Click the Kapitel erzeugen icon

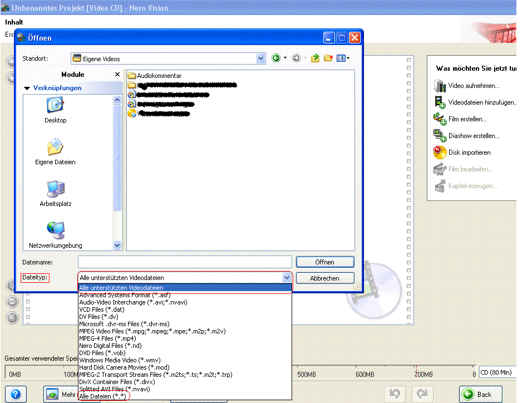click(x=440, y=186)
